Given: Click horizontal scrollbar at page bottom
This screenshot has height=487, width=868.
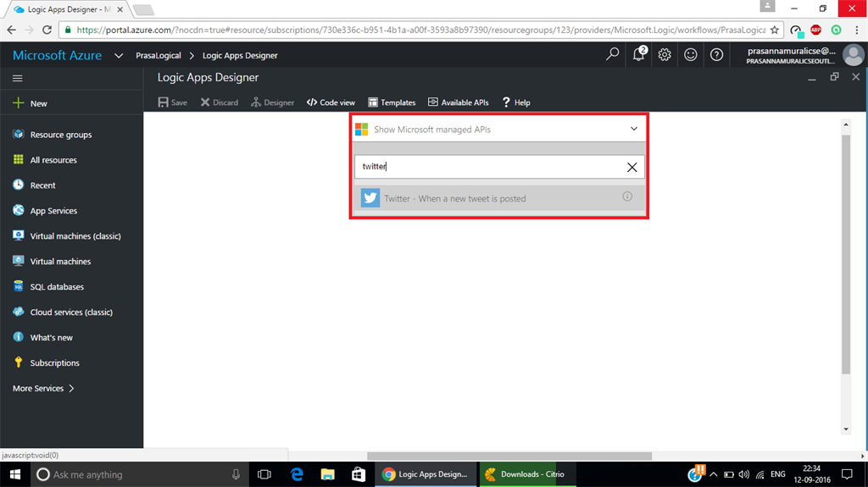Looking at the screenshot, I should (509, 456).
